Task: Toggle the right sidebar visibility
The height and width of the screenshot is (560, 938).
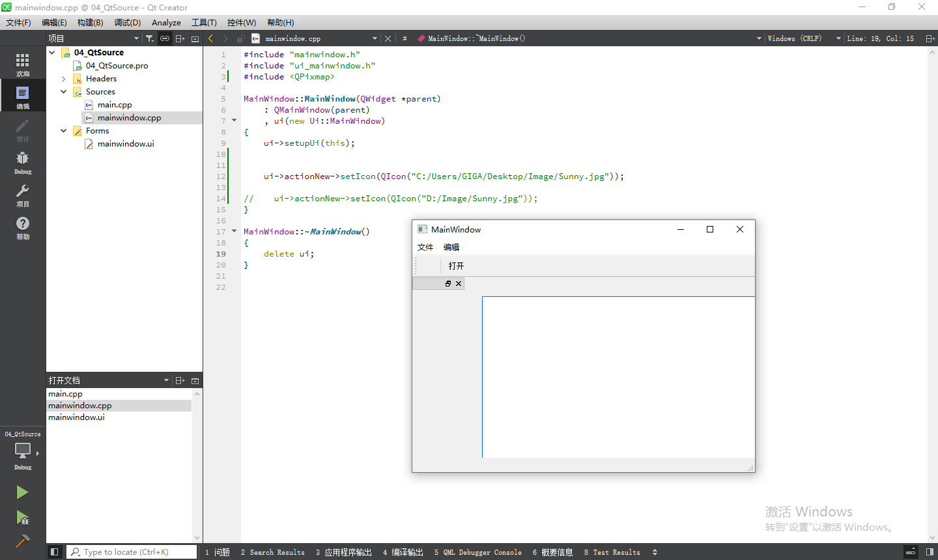Action: [930, 552]
